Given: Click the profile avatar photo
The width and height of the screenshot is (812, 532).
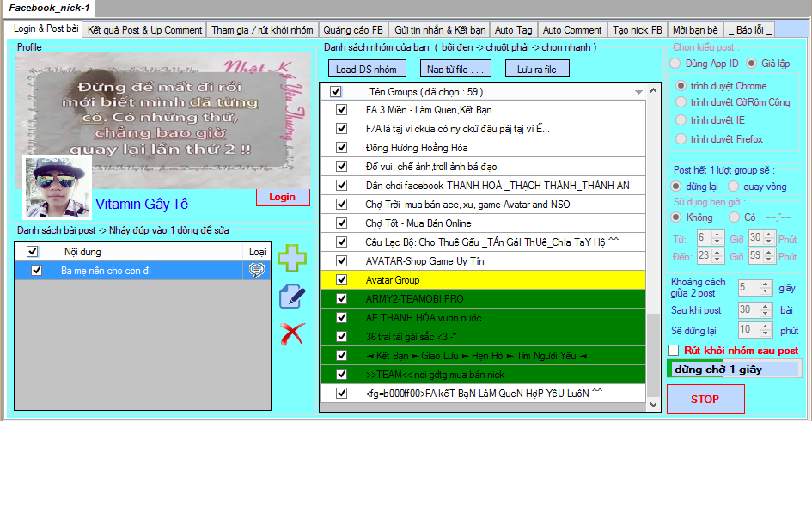Looking at the screenshot, I should 57,187.
